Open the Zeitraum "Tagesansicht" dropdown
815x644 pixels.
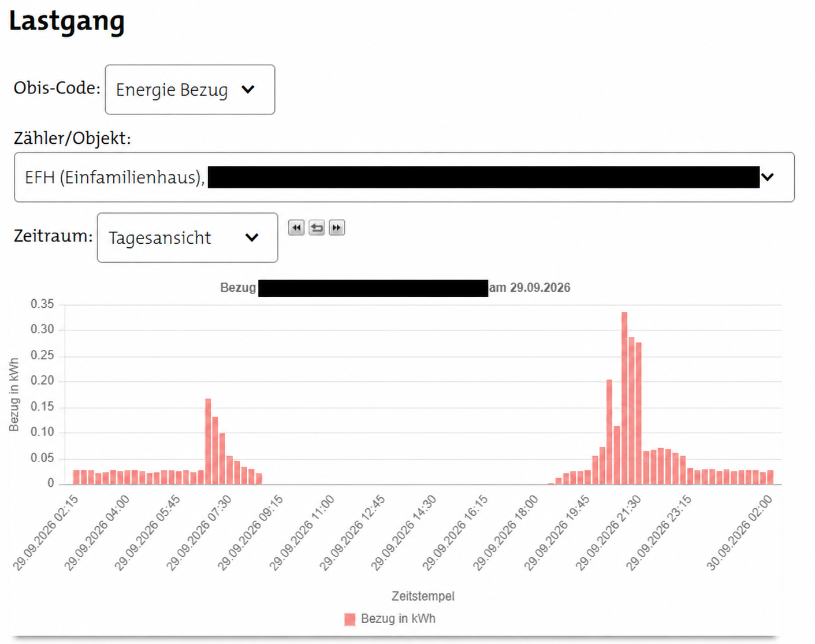pos(188,237)
